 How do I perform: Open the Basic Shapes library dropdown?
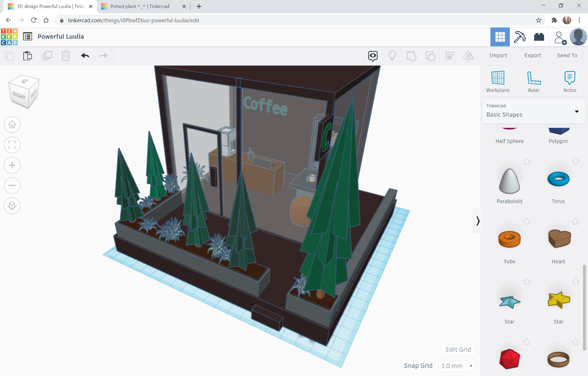tap(534, 111)
